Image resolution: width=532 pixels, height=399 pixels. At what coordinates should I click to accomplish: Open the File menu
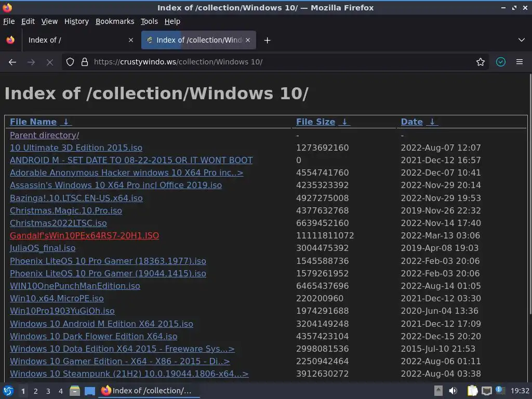click(x=9, y=21)
